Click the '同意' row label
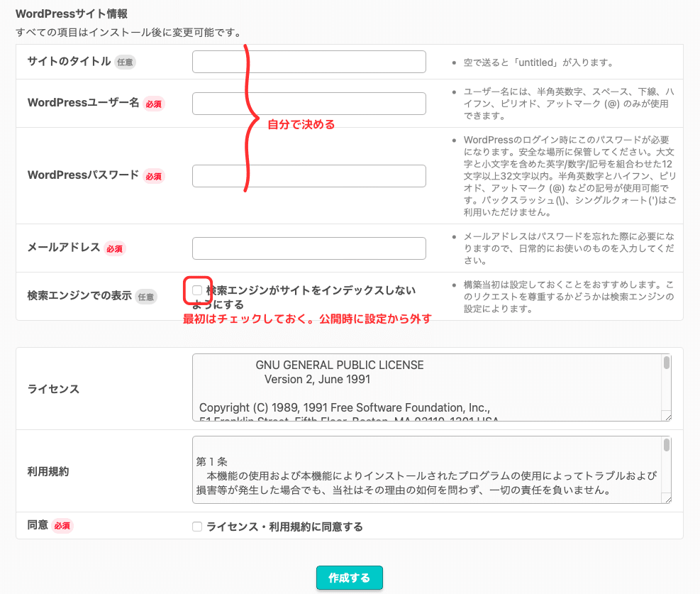Image resolution: width=700 pixels, height=594 pixels. pos(38,524)
